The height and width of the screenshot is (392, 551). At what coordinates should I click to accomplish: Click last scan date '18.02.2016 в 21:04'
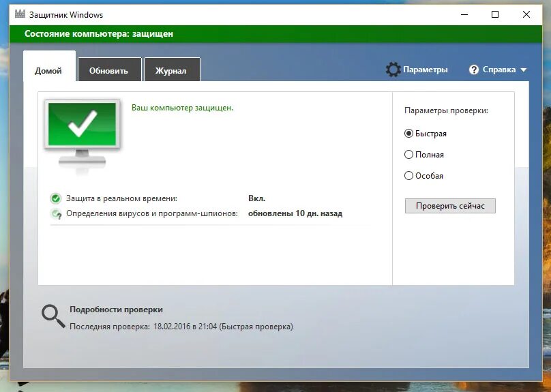[185, 327]
